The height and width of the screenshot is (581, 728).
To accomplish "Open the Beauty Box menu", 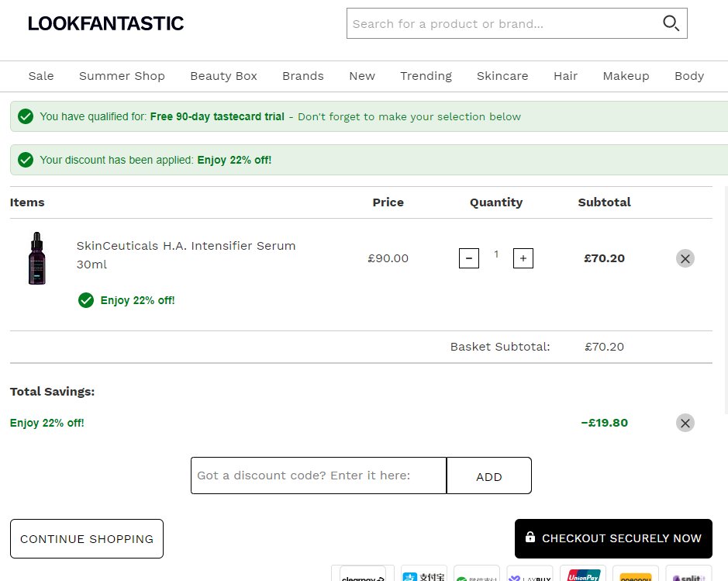I will (223, 76).
